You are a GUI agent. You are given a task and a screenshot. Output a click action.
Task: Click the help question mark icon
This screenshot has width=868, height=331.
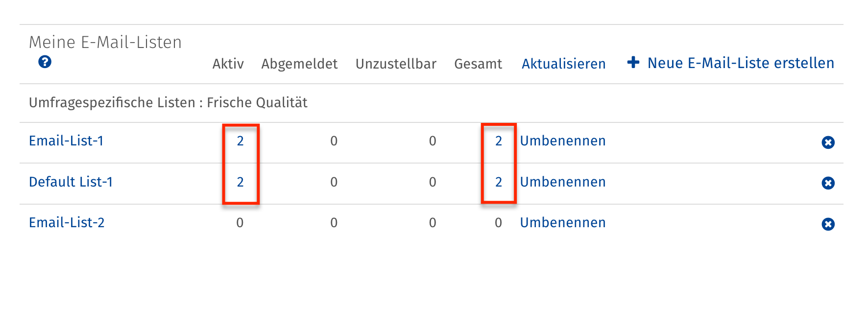pos(45,62)
